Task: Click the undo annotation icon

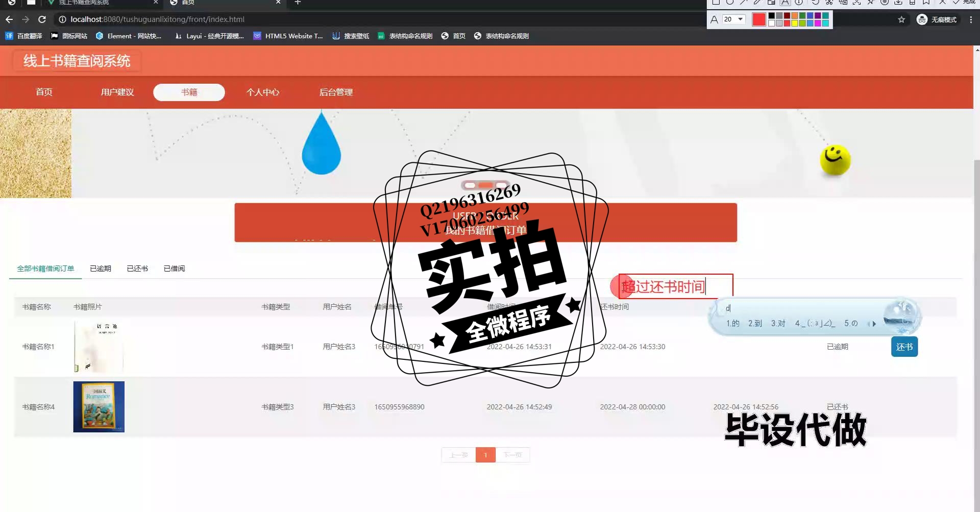Action: [x=815, y=2]
